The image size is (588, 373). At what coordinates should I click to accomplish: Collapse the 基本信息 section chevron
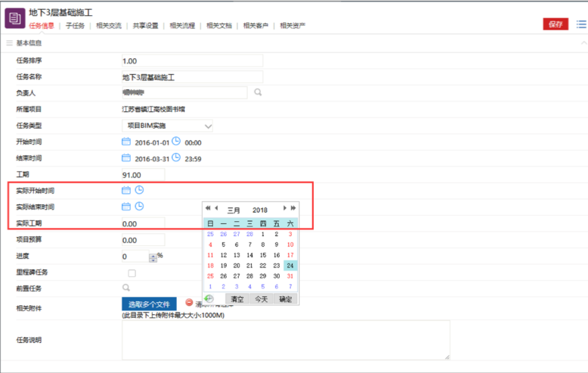tap(584, 43)
